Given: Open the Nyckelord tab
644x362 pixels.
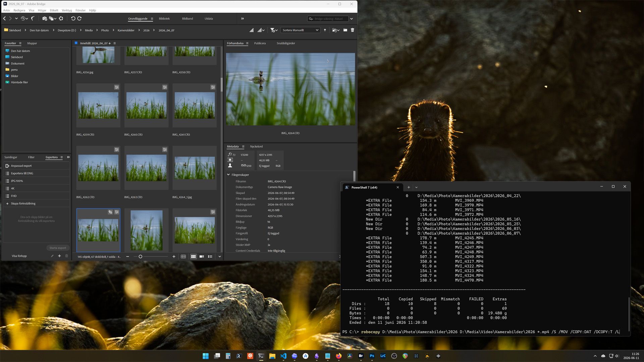Looking at the screenshot, I should coord(256,146).
